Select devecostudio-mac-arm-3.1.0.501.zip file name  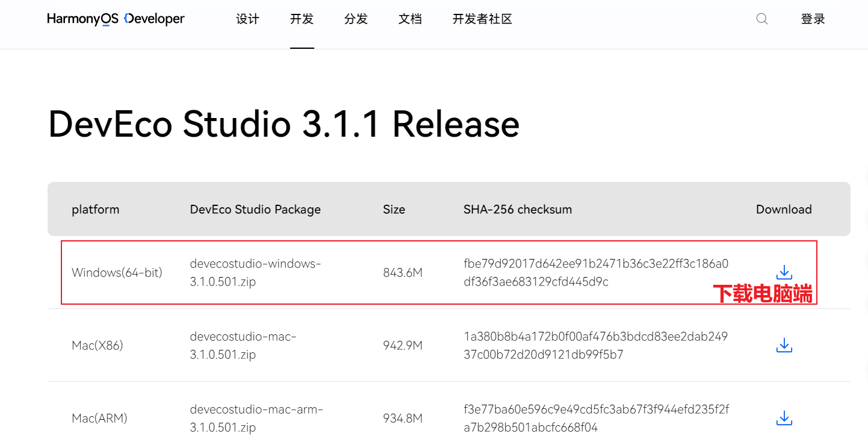pos(256,419)
